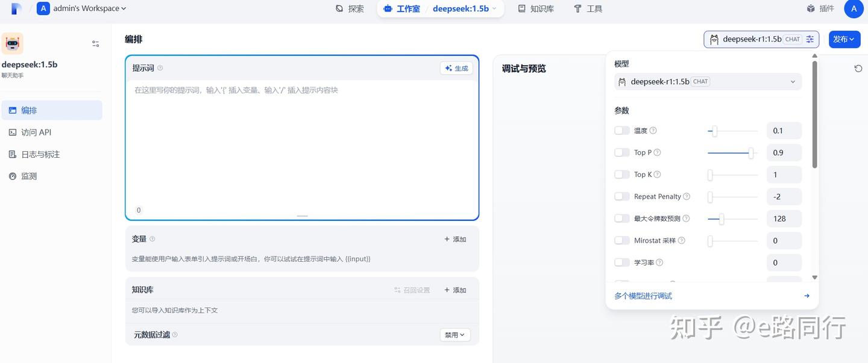This screenshot has height=363, width=868.
Task: Adjust the Mirostat 采样 slider
Action: [733, 241]
